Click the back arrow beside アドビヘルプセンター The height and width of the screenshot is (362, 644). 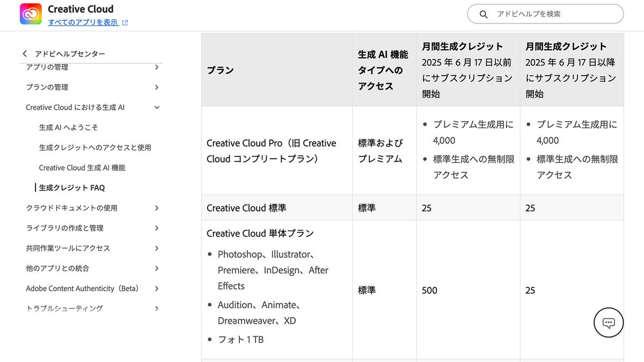[25, 54]
